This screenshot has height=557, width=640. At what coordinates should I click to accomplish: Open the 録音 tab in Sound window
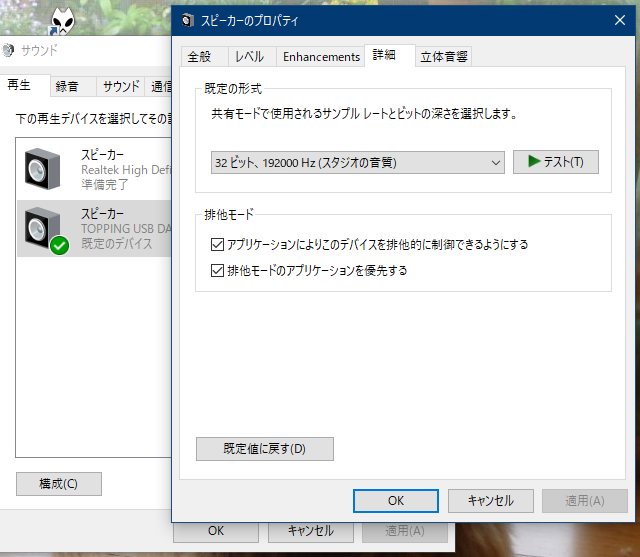point(68,86)
